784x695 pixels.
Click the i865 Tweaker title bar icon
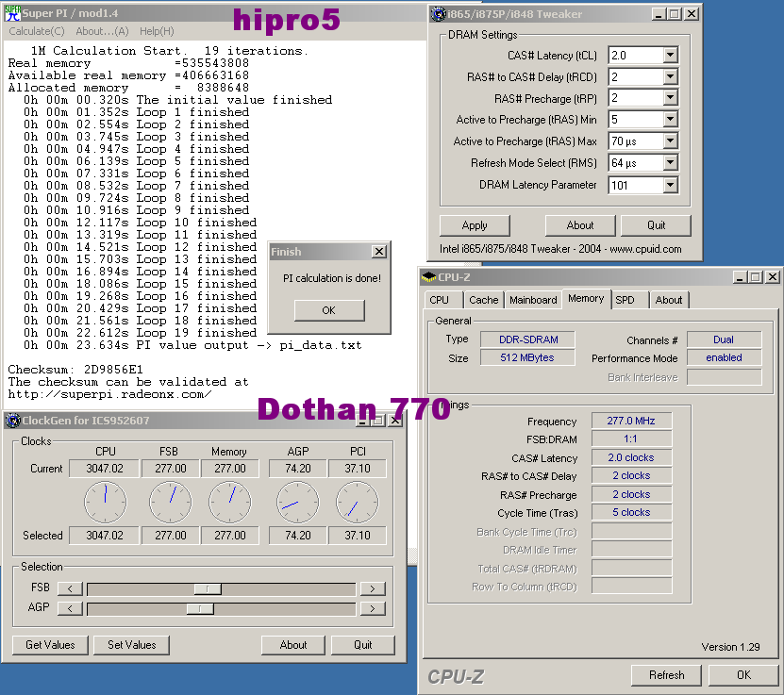coord(439,14)
